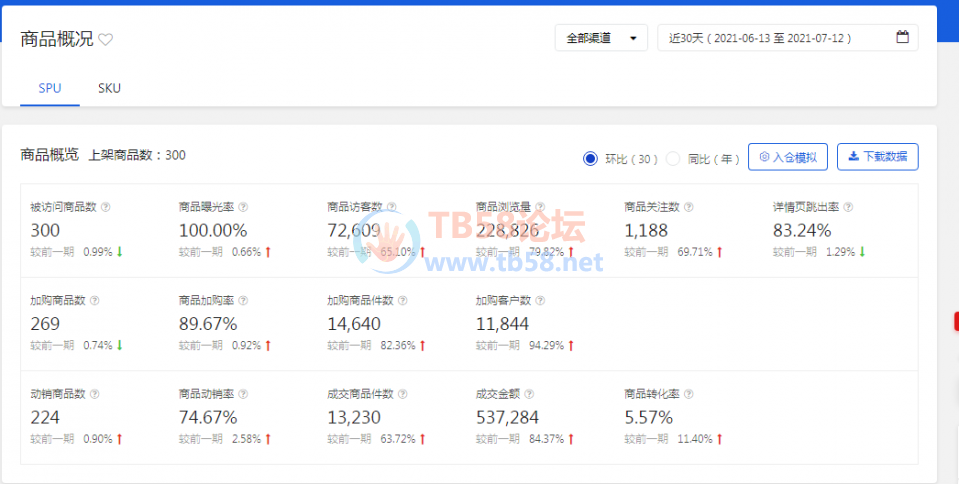Click help icon next to 被访问商品数
This screenshot has width=959, height=484.
click(105, 207)
